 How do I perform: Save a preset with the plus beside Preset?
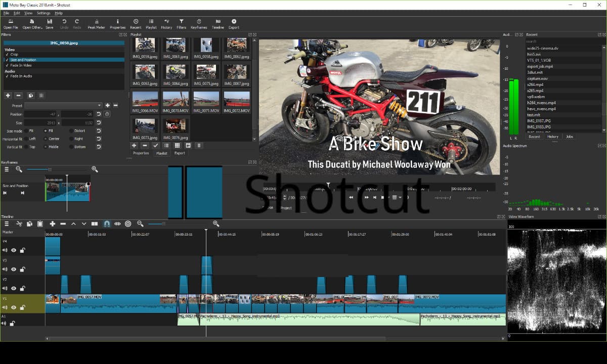[x=108, y=105]
